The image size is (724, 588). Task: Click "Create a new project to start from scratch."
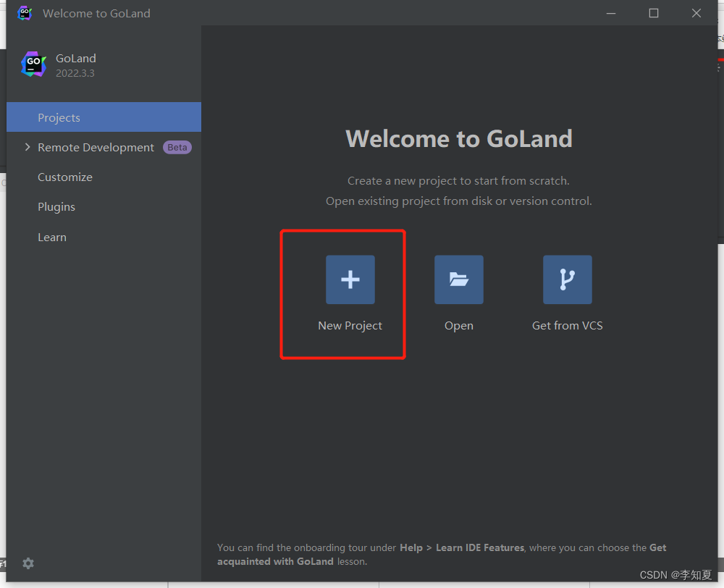point(458,180)
